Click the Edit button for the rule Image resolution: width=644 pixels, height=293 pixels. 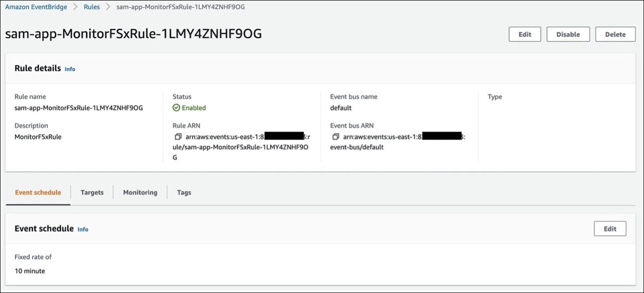[x=525, y=34]
